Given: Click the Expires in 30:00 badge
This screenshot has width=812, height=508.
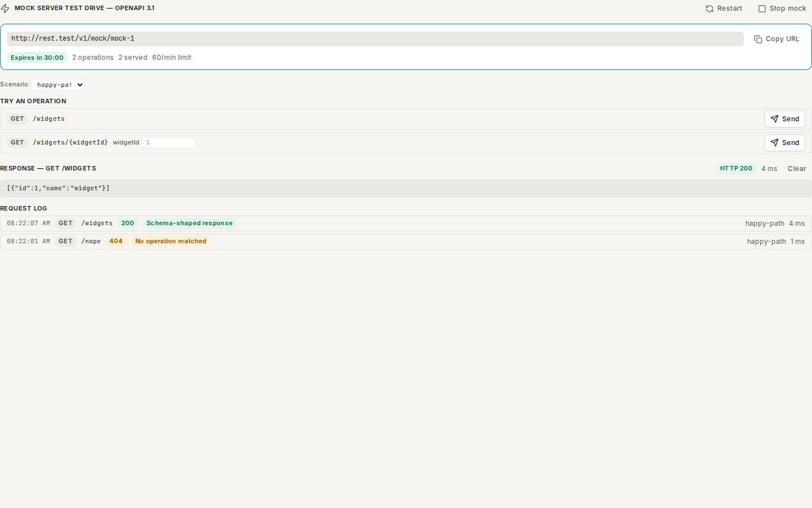Looking at the screenshot, I should (x=37, y=58).
